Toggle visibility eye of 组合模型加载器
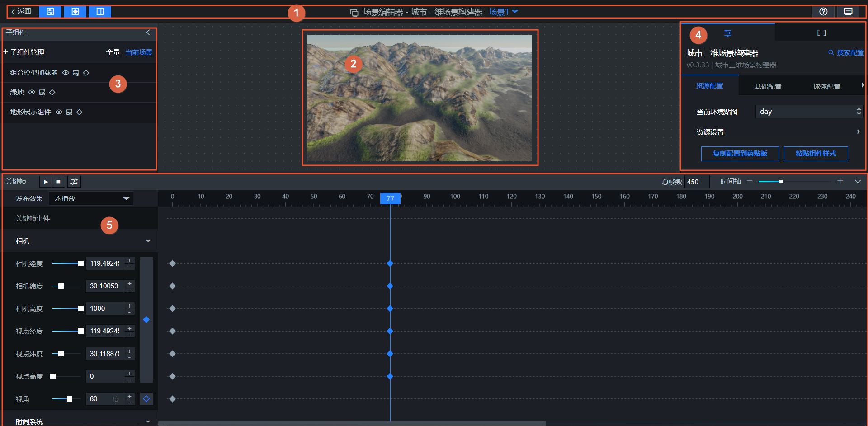This screenshot has width=868, height=426. pos(66,73)
